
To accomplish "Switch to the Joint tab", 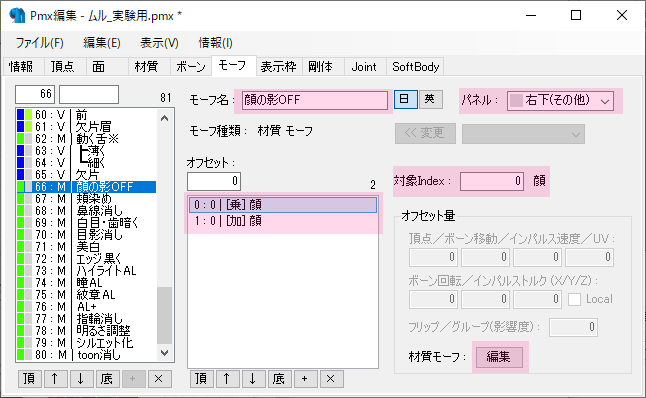I will pos(364,67).
